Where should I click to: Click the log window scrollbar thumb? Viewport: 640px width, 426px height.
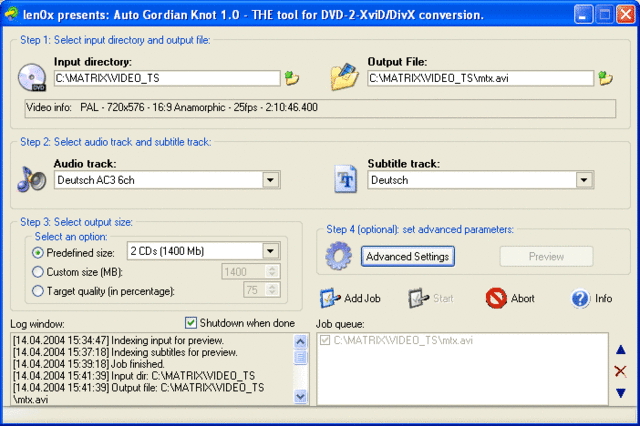pos(300,357)
